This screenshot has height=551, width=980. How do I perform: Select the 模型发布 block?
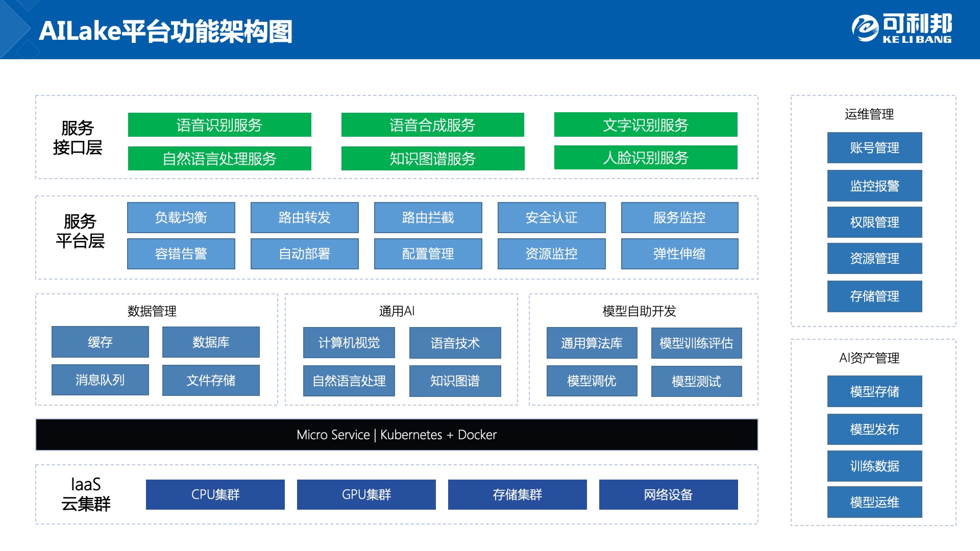(874, 430)
